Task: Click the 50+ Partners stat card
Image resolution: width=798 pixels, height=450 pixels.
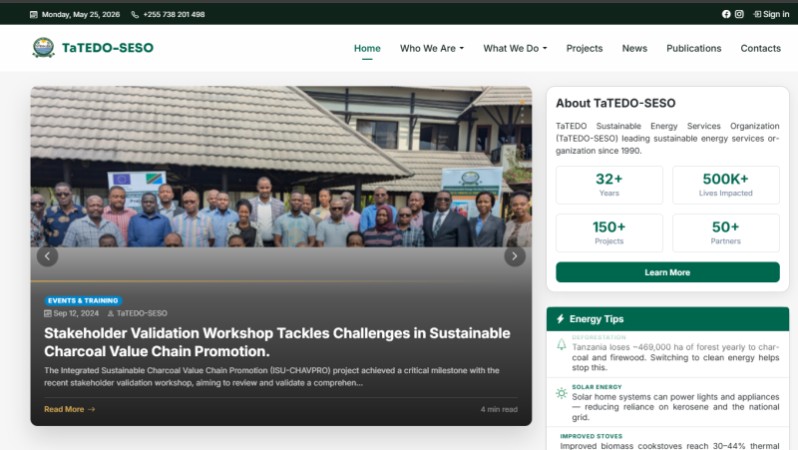Action: coord(726,233)
